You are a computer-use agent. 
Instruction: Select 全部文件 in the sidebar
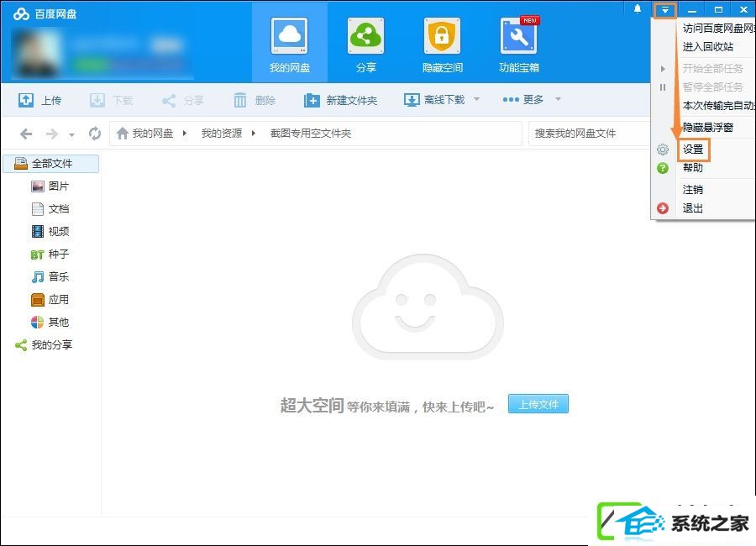[51, 164]
